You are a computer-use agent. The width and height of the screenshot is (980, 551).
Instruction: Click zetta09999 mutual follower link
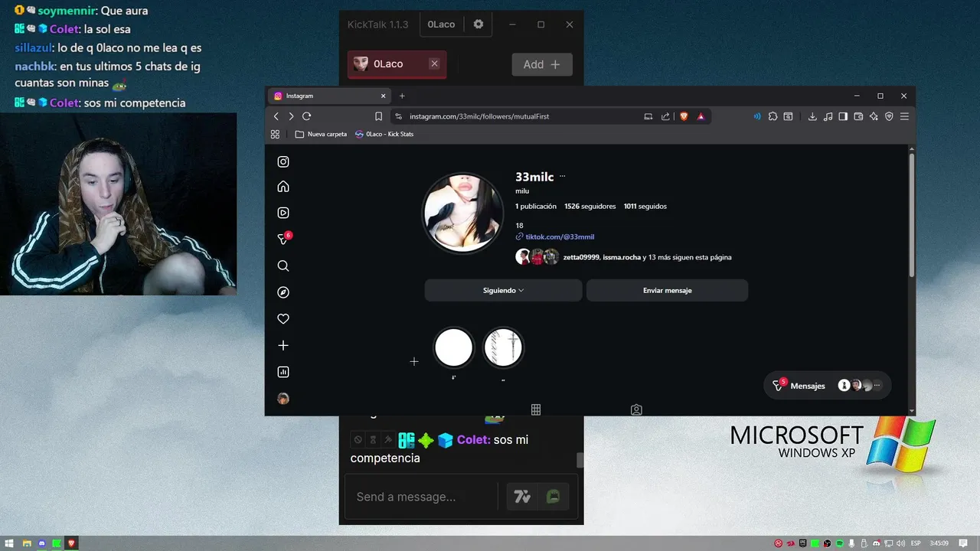pos(581,257)
